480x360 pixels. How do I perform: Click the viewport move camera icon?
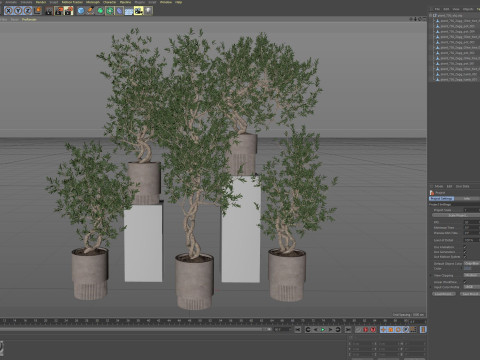coord(411,19)
